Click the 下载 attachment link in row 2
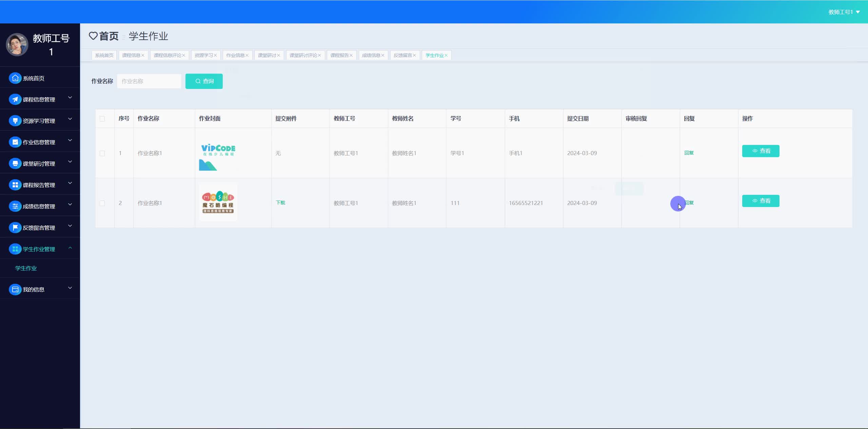Viewport: 868px width, 429px height. (280, 203)
